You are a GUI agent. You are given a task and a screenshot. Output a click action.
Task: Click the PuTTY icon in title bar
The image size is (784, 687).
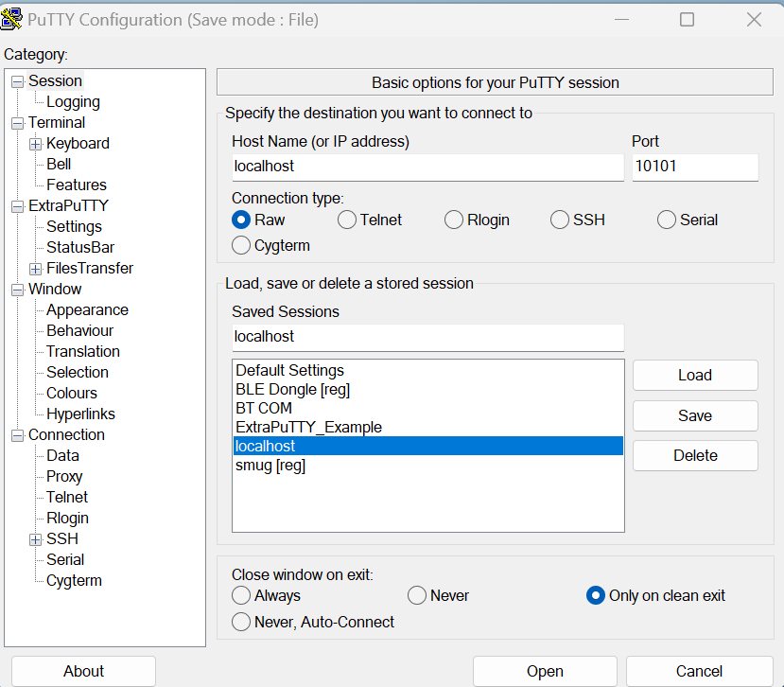coord(12,19)
